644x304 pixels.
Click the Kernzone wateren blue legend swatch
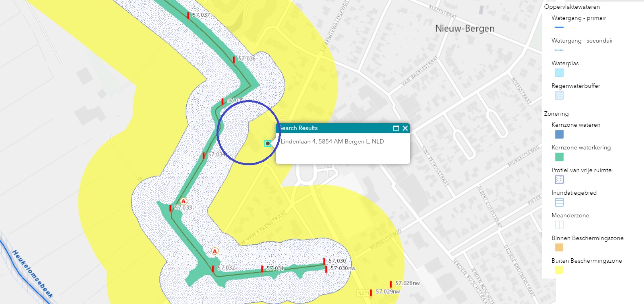pyautogui.click(x=559, y=135)
